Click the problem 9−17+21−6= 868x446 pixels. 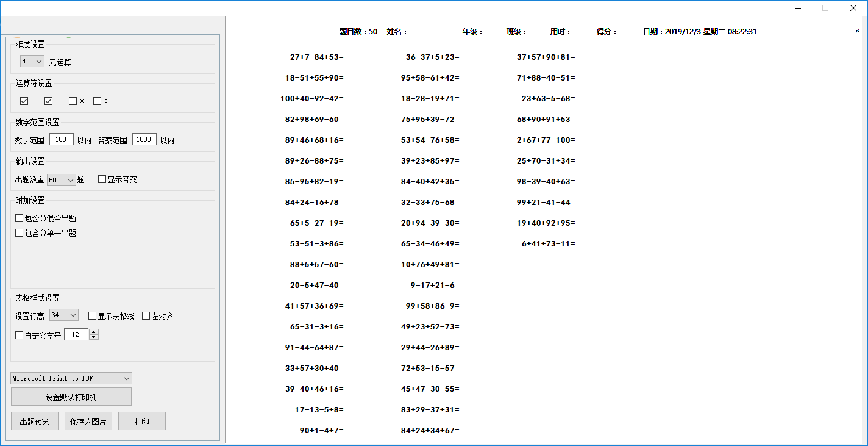coord(435,286)
